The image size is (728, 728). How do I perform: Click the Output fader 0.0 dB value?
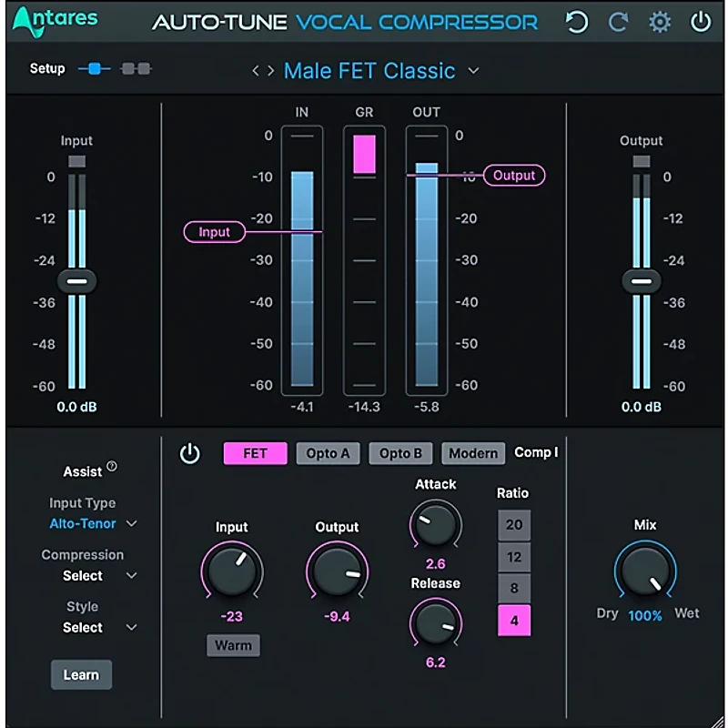click(x=642, y=407)
